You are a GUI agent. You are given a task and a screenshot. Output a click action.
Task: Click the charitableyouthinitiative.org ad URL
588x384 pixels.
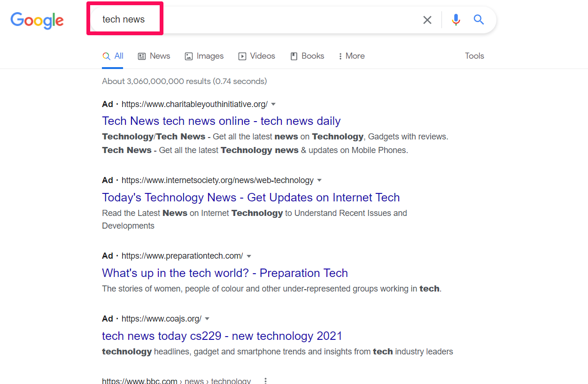pos(194,104)
